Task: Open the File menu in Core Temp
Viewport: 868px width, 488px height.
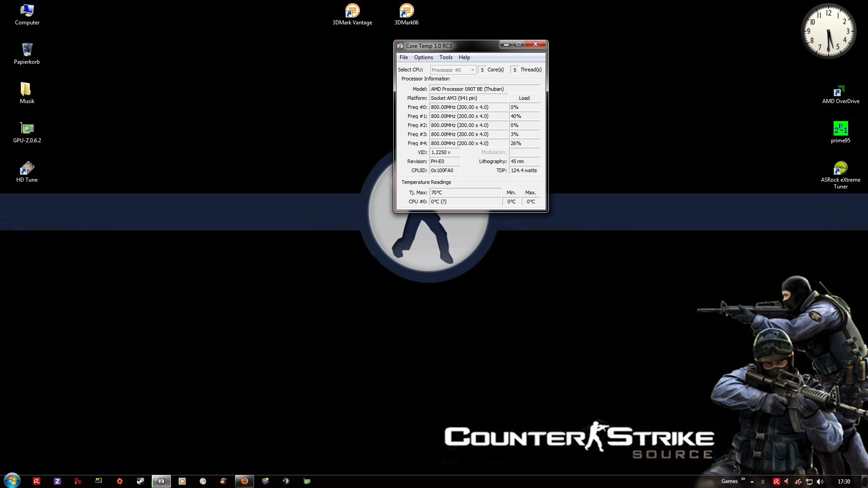Action: [x=404, y=57]
